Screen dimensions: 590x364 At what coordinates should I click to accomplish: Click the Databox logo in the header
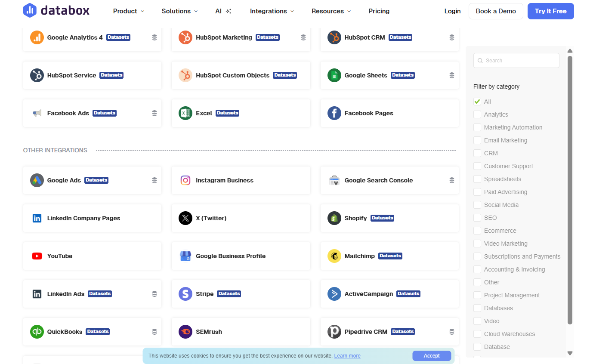(56, 11)
